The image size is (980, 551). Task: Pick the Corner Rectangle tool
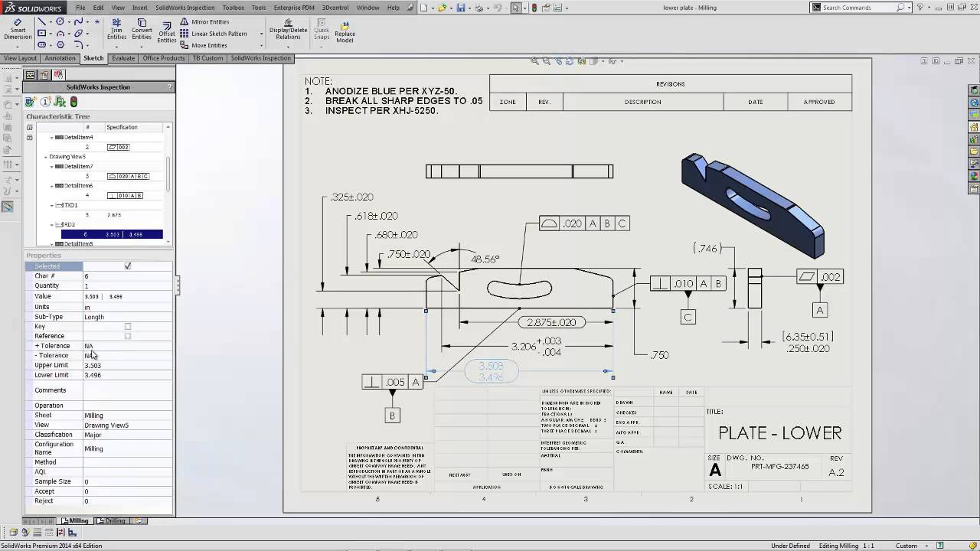pyautogui.click(x=41, y=34)
